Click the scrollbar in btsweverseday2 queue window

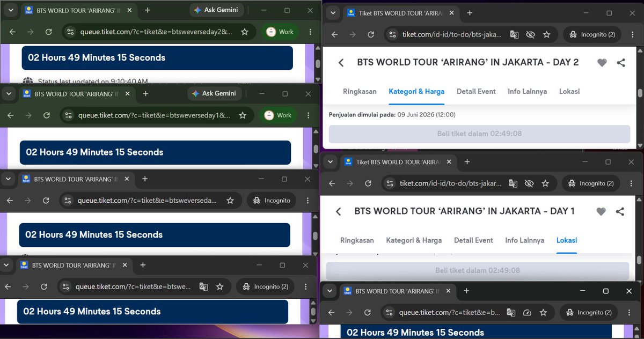pyautogui.click(x=318, y=64)
